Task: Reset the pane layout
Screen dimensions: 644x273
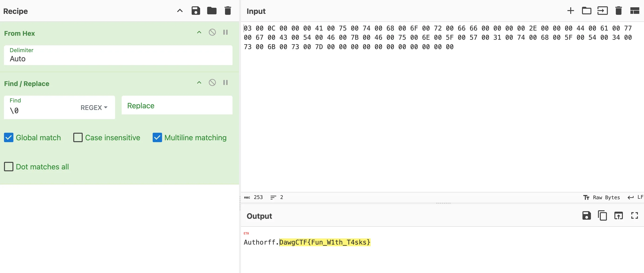Action: [634, 11]
